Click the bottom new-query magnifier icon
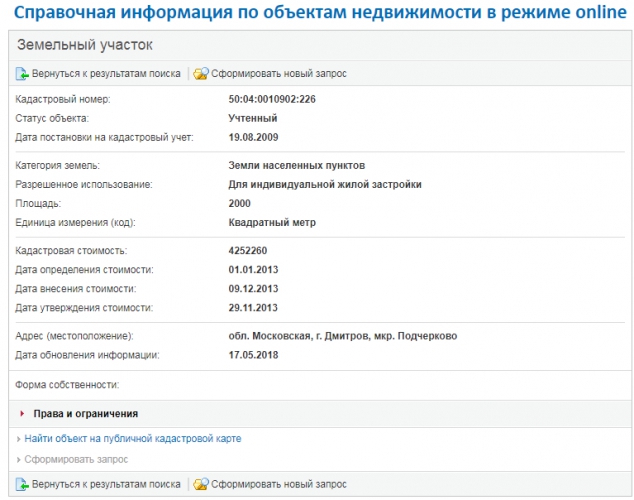This screenshot has height=500, width=634. tap(201, 484)
